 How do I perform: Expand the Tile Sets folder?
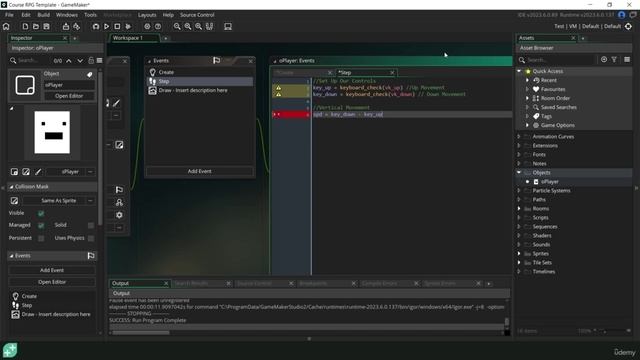click(x=519, y=262)
